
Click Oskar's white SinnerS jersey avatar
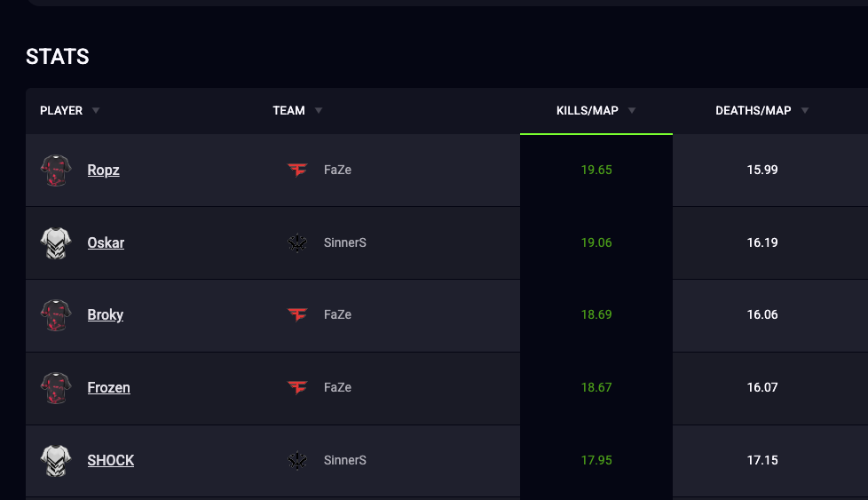[x=56, y=243]
